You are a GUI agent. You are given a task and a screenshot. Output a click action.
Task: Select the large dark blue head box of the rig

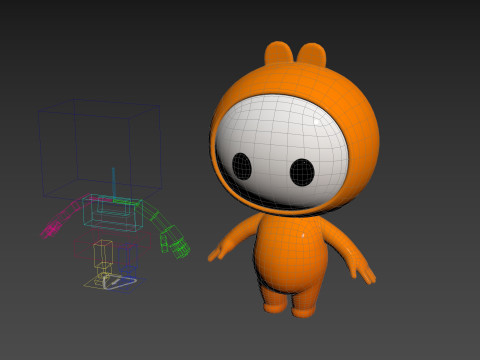[x=100, y=150]
